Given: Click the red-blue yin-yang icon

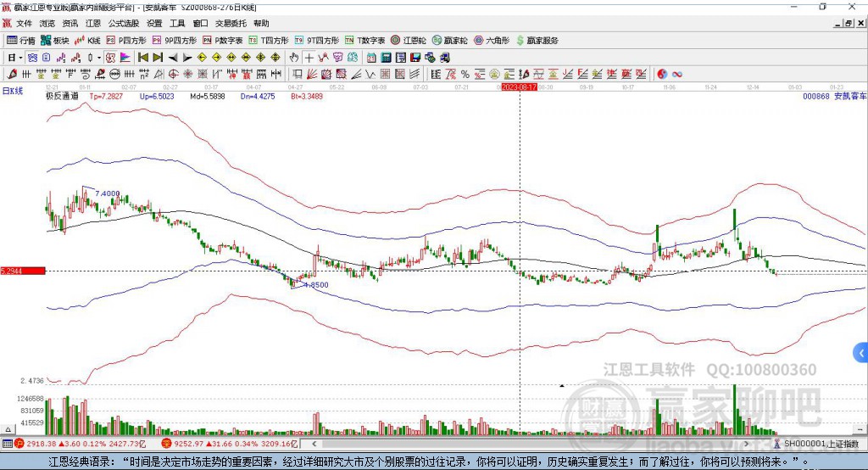Looking at the screenshot, I should point(662,75).
